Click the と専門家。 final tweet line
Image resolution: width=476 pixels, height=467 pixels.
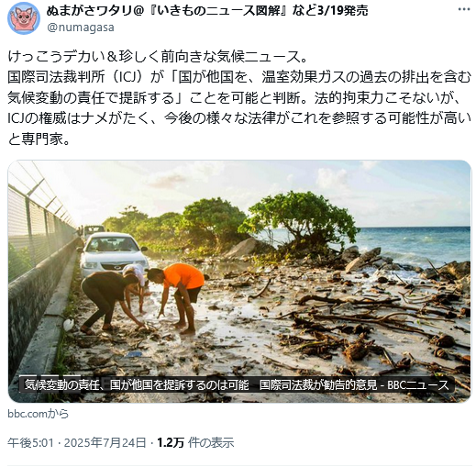[39, 139]
